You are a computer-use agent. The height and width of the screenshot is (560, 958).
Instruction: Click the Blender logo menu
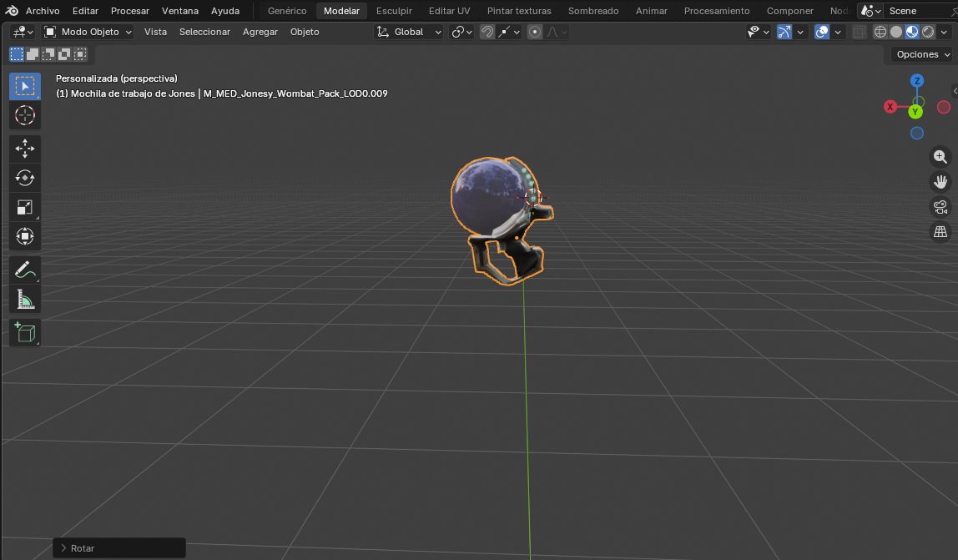point(12,10)
